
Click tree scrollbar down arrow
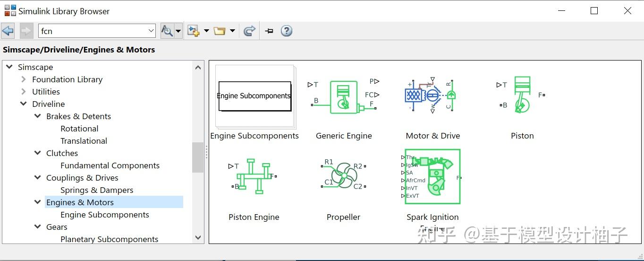(198, 238)
